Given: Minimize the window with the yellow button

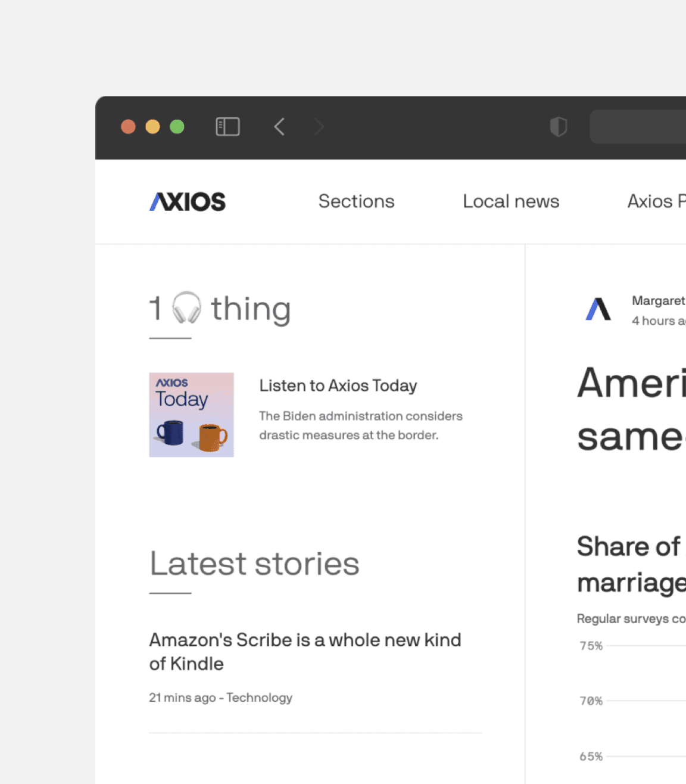Looking at the screenshot, I should click(x=152, y=127).
